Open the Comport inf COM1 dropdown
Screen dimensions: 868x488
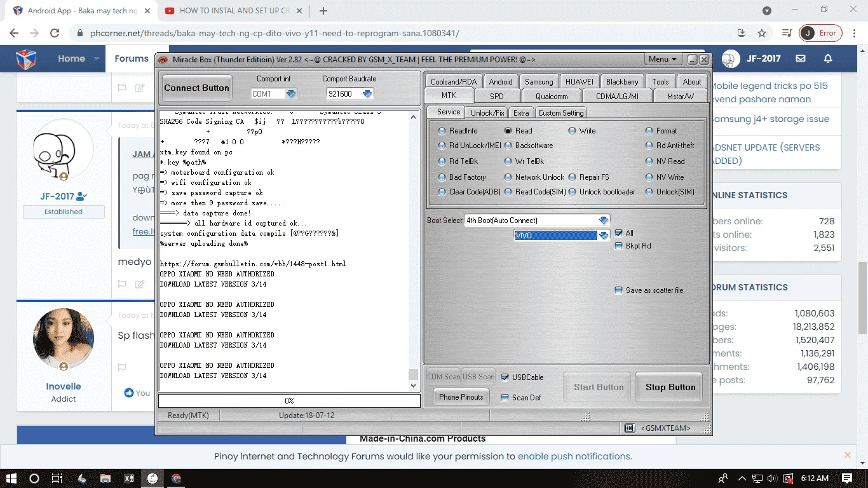[x=291, y=94]
